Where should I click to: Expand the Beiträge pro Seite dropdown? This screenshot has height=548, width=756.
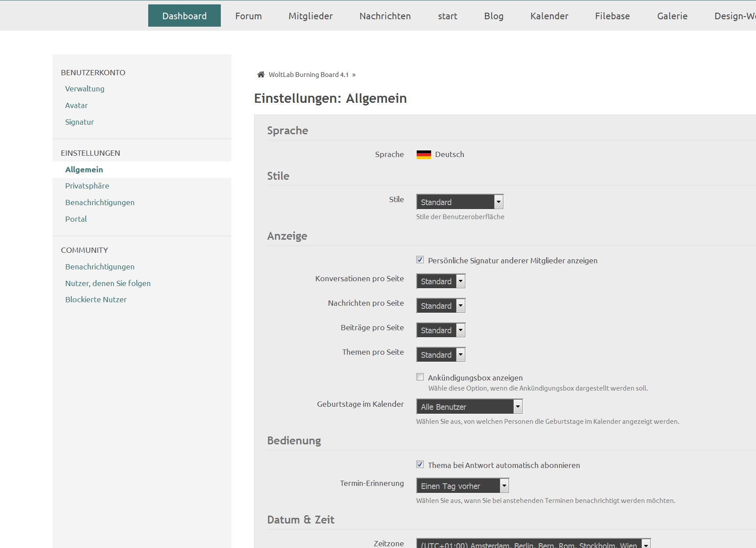440,330
